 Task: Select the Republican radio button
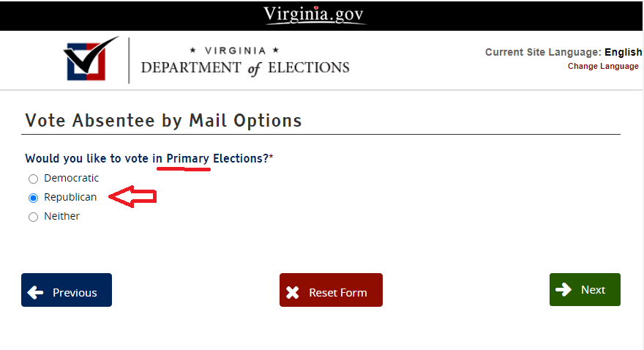point(33,198)
